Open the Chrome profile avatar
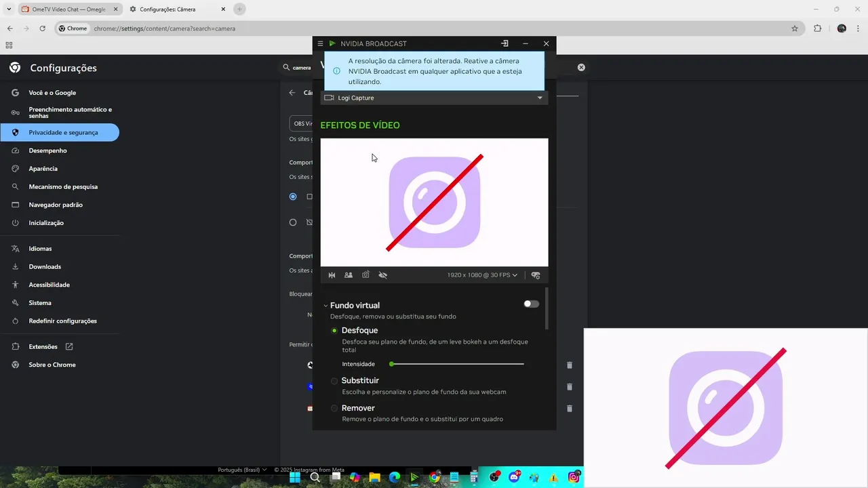 point(842,28)
